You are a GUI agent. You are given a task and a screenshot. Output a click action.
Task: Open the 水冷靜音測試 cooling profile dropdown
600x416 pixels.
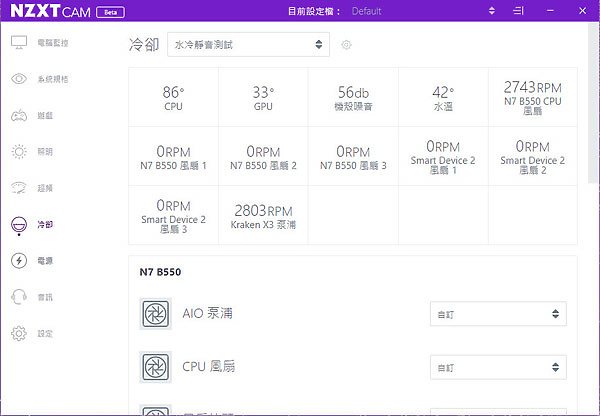pyautogui.click(x=248, y=44)
